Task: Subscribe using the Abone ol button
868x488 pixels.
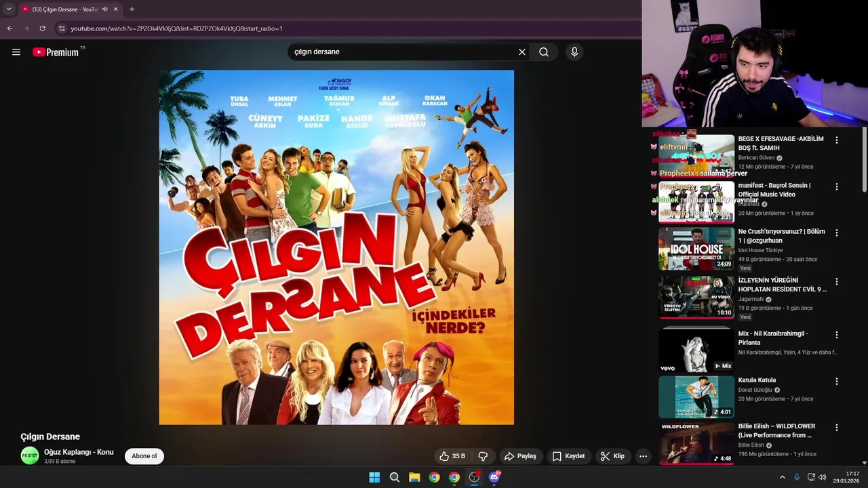Action: point(144,456)
